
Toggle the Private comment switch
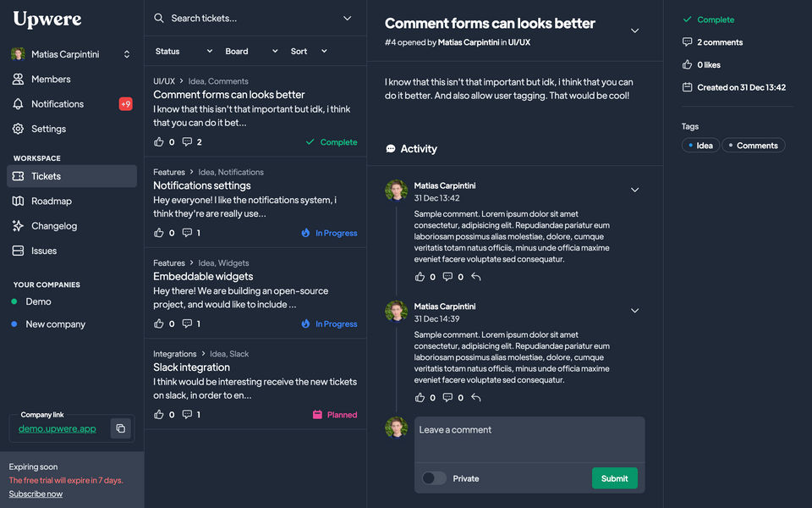(434, 478)
